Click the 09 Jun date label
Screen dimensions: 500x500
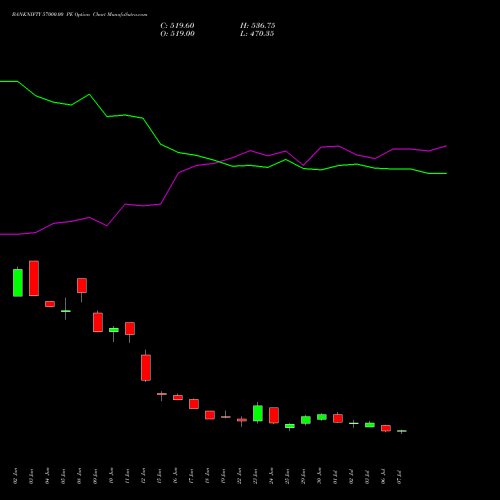tap(95, 476)
